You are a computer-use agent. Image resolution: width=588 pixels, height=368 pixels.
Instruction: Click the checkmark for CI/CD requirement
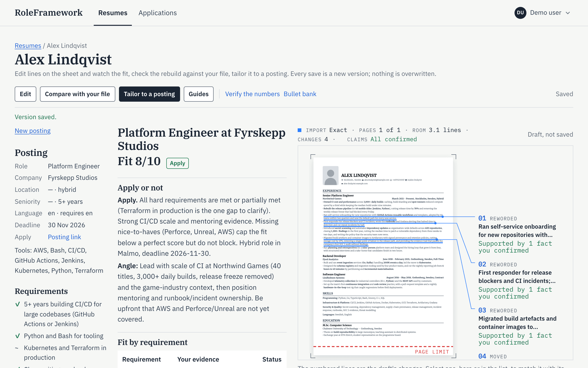tap(17, 304)
